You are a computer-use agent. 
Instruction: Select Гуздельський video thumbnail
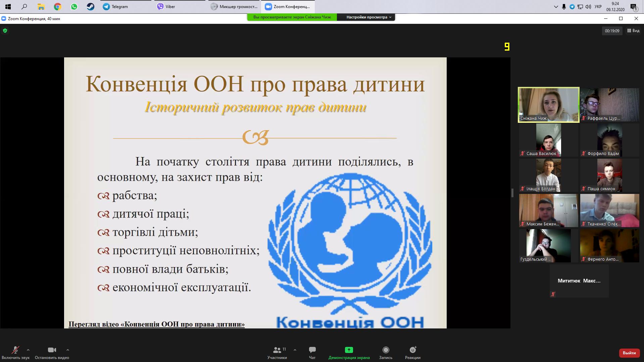point(549,246)
